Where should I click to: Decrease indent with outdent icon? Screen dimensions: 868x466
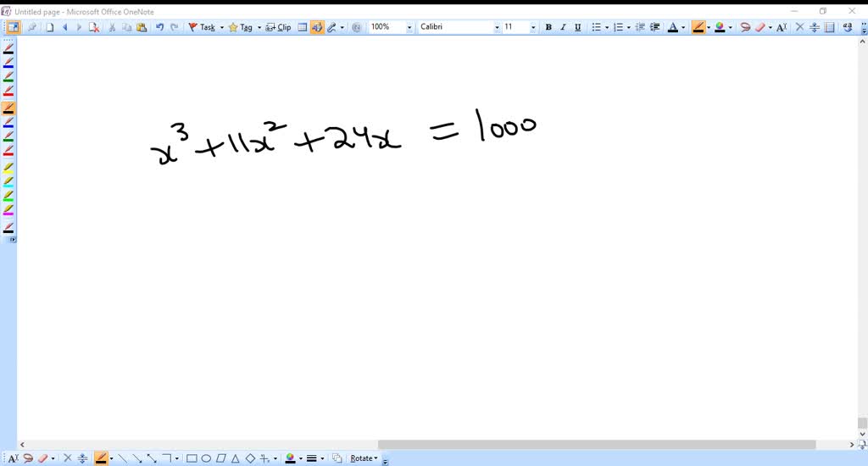(640, 27)
